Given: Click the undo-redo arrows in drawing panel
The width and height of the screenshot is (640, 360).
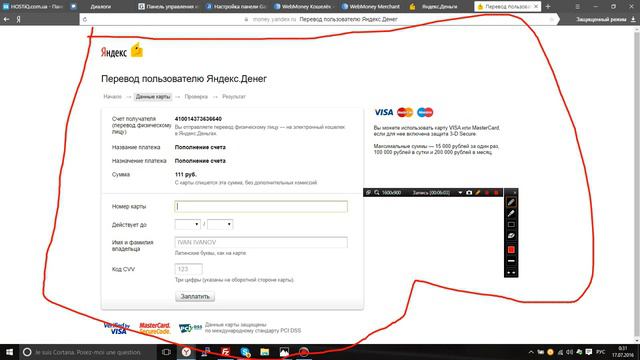Looking at the screenshot, I should tap(511, 273).
